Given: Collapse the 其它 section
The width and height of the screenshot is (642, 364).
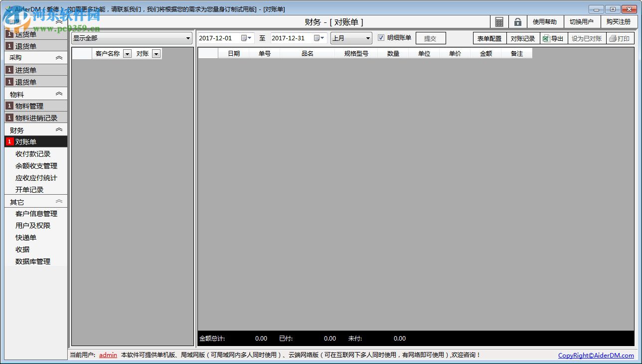Looking at the screenshot, I should pyautogui.click(x=59, y=202).
